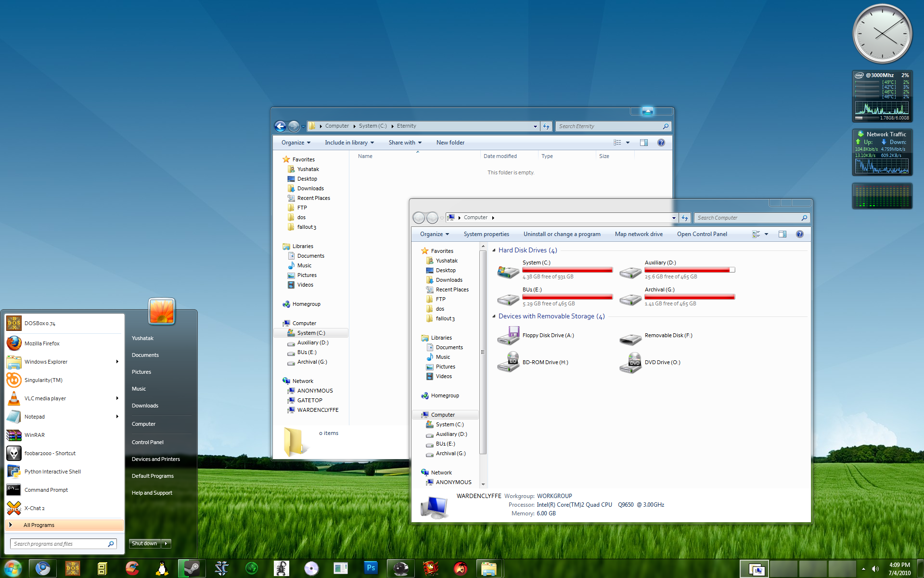Screen dimensions: 924x578
Task: Open Control Panel from the toolbar
Action: click(702, 234)
